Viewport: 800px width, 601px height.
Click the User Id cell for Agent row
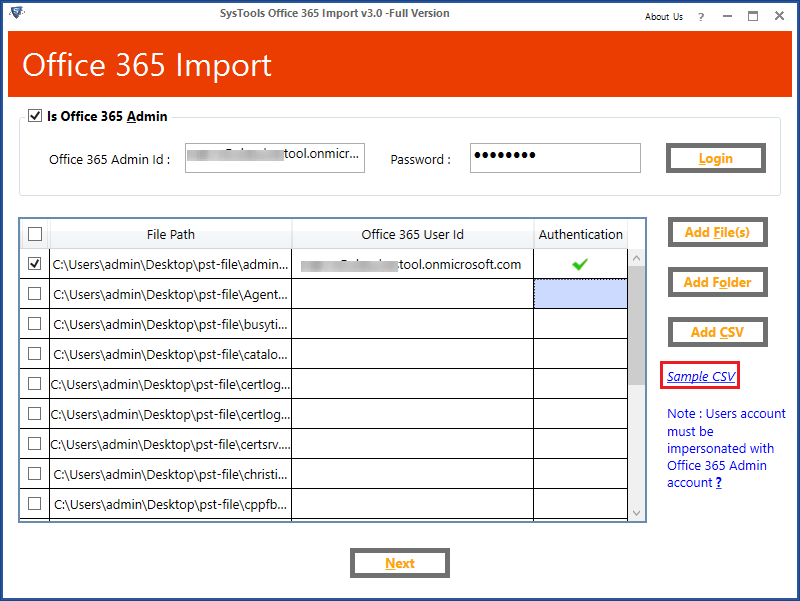[x=412, y=294]
